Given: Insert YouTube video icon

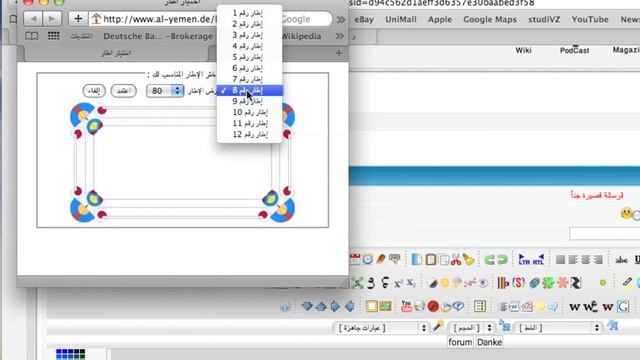Looking at the screenshot, I should tap(406, 306).
